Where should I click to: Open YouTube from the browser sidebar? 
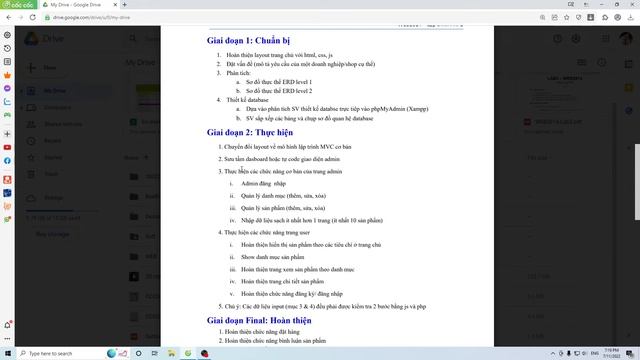(x=7, y=147)
